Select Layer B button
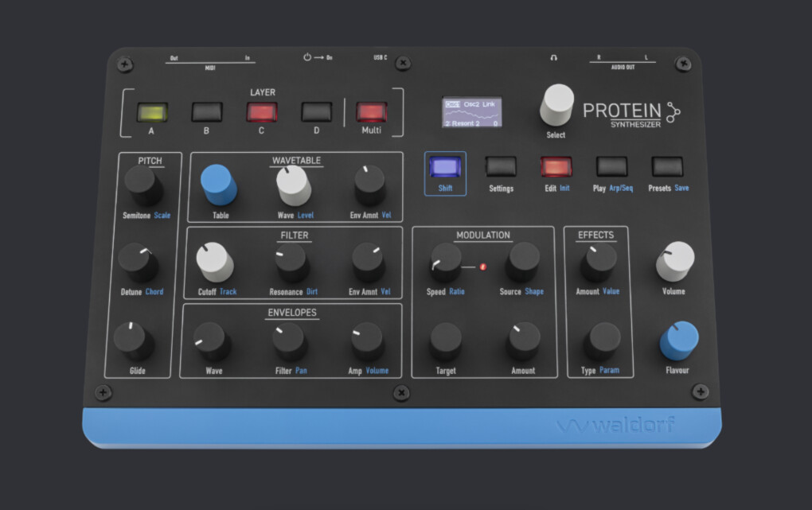812x510 pixels. pyautogui.click(x=207, y=112)
